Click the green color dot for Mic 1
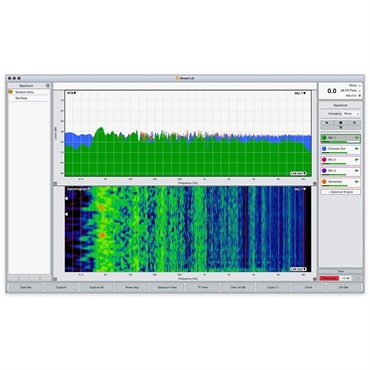This screenshot has height=370, width=370. tap(324, 138)
